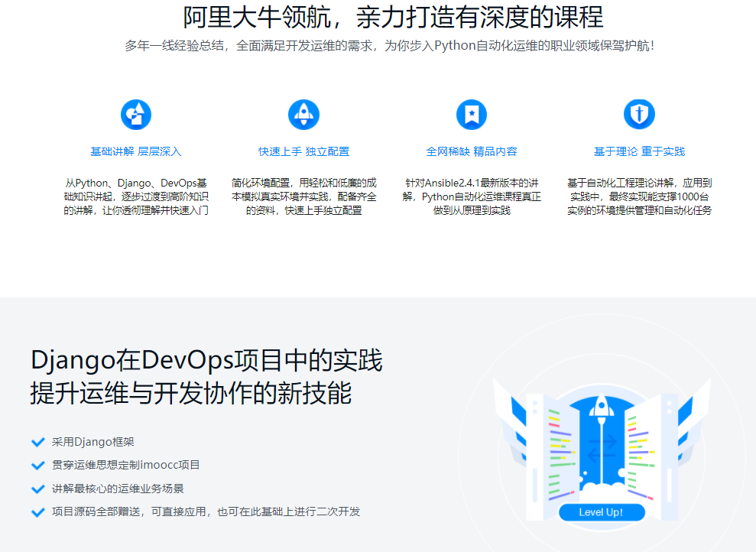Click the 阿里大牛领航 main heading
Viewport: 756px width, 552px height.
[x=393, y=17]
